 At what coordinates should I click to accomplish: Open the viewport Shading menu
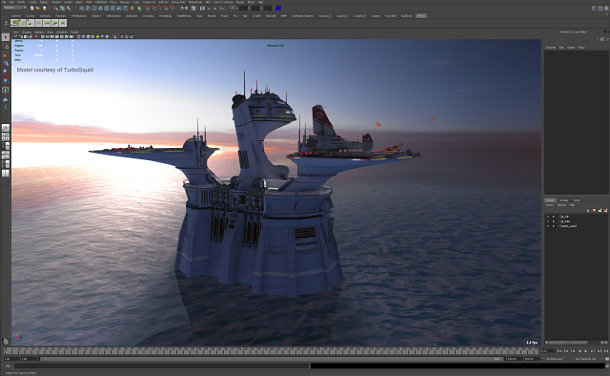[x=26, y=32]
